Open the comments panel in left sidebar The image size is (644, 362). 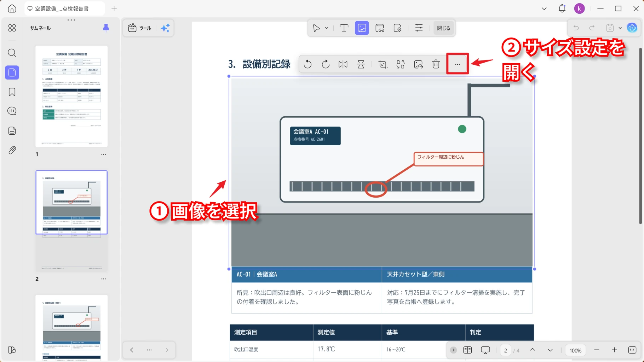(x=12, y=111)
